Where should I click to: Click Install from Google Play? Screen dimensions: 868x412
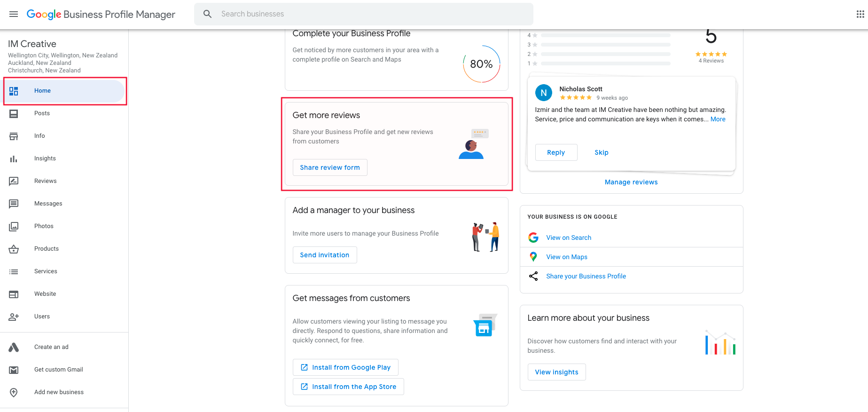pyautogui.click(x=345, y=367)
